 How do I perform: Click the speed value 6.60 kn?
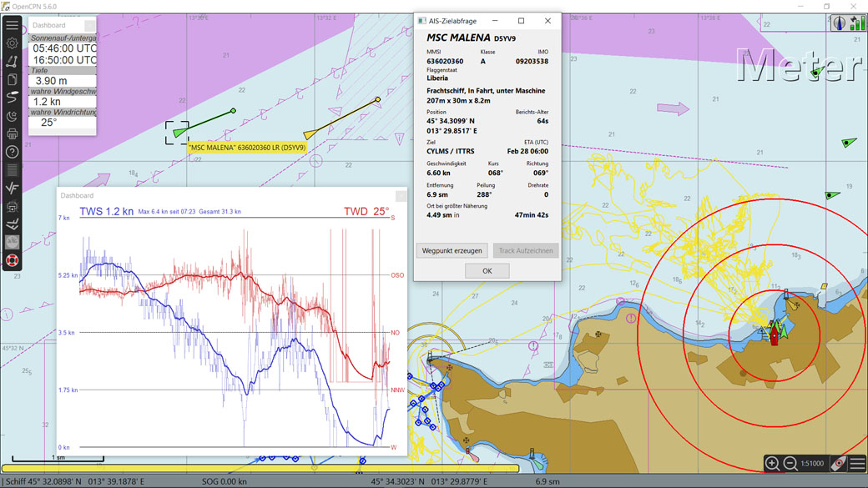(x=438, y=173)
